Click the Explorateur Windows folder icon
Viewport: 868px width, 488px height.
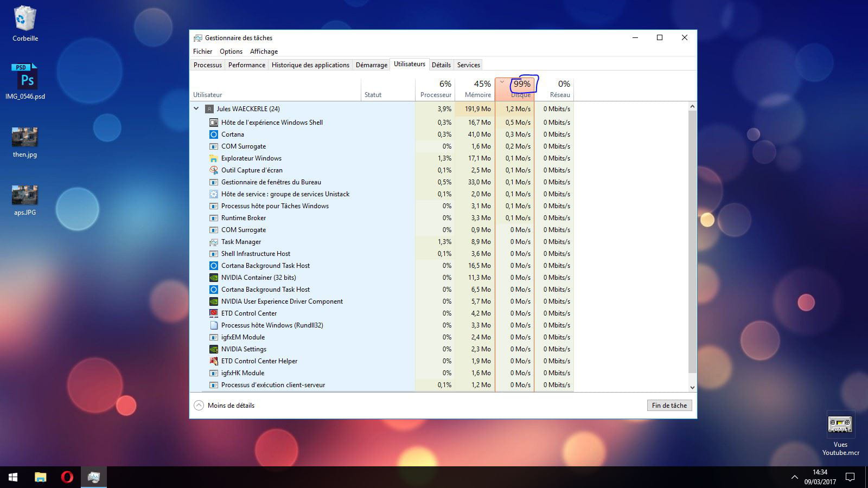tap(214, 158)
